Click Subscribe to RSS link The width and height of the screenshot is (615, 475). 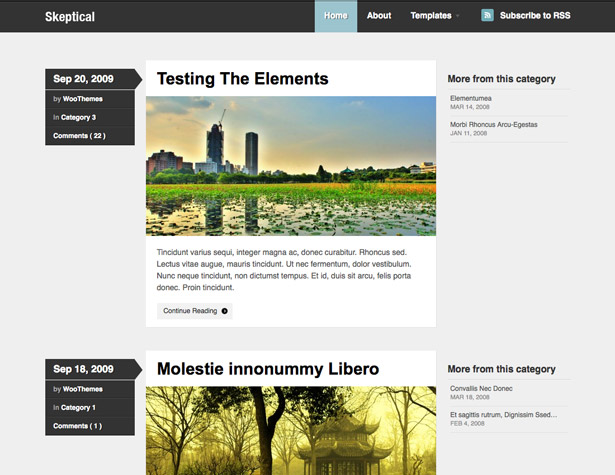pos(535,16)
